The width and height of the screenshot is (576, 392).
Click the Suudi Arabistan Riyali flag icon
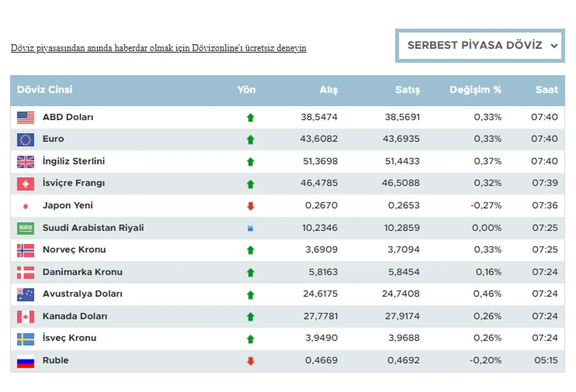click(x=26, y=228)
